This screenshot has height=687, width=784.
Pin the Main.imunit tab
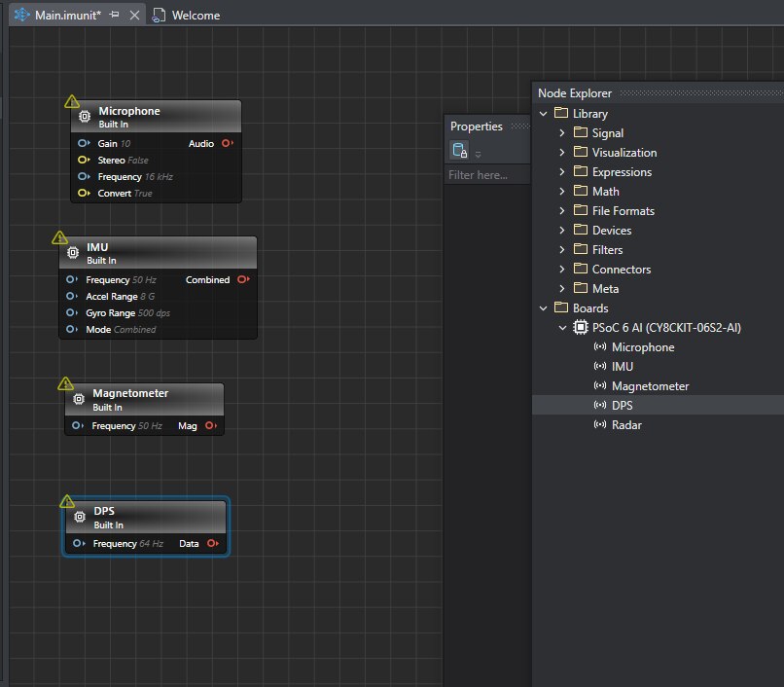tap(115, 15)
